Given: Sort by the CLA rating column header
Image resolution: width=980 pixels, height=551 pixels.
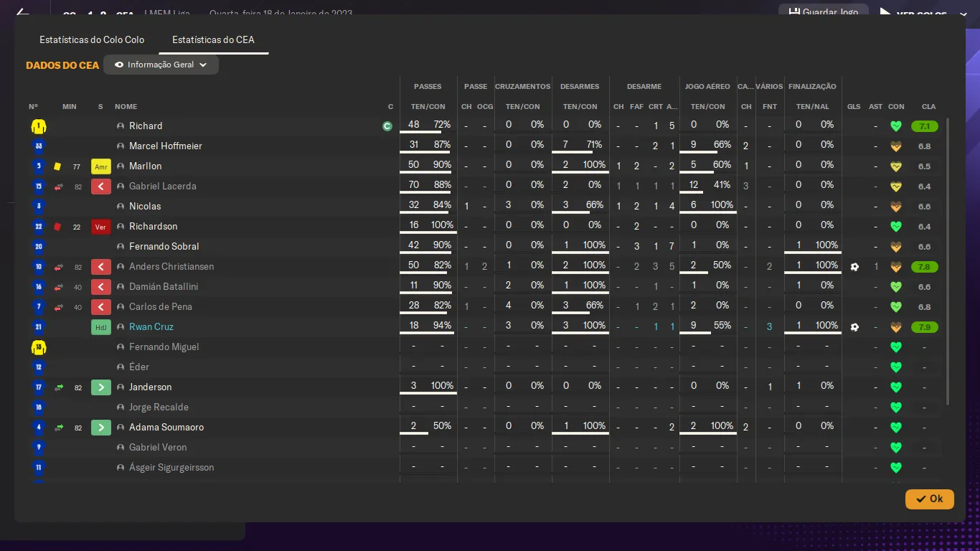Looking at the screenshot, I should [x=928, y=107].
